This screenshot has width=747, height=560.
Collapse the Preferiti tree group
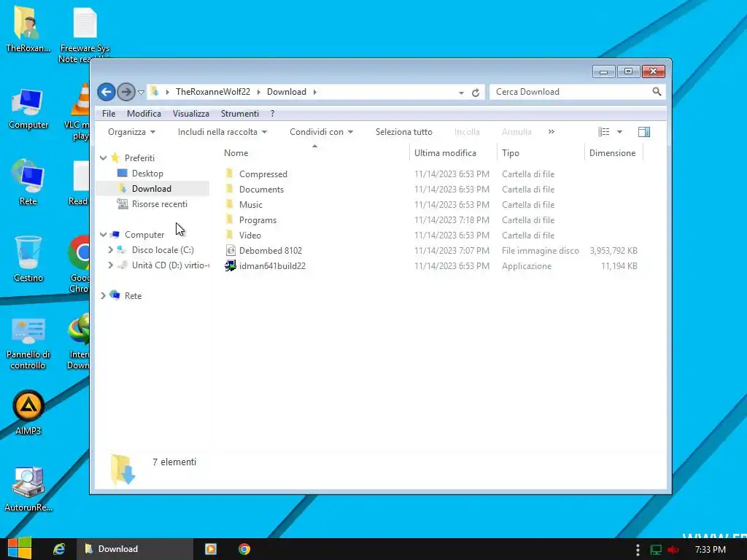coord(104,157)
